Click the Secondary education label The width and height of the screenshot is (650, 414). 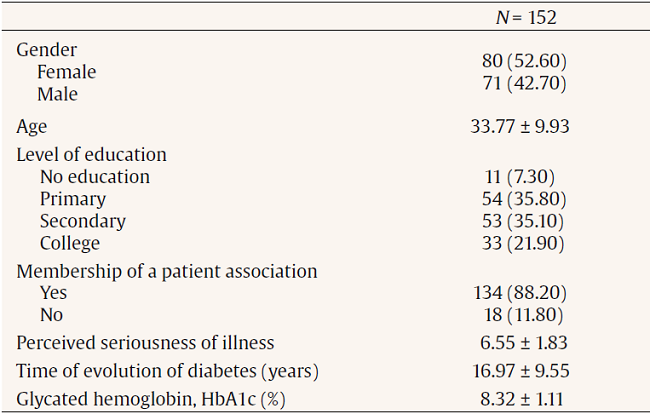pos(83,221)
